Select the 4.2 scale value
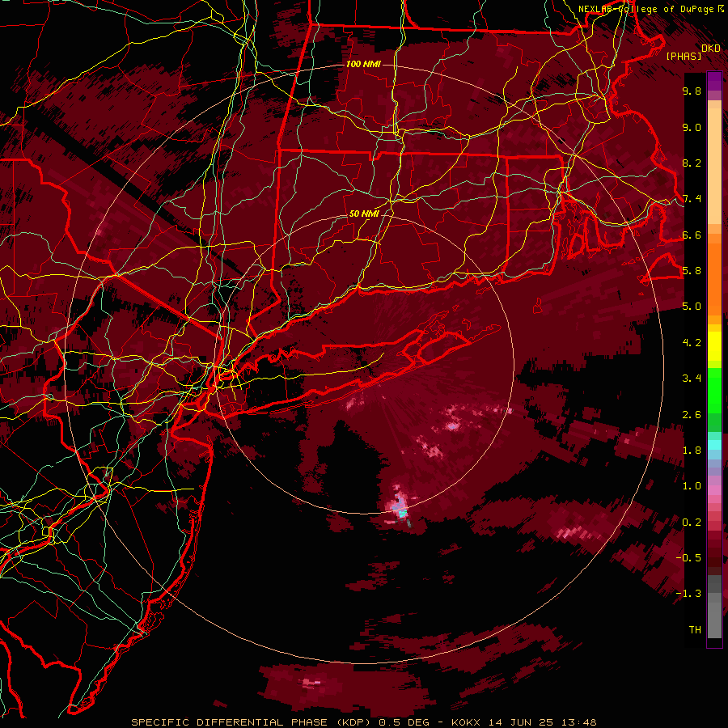728x728 pixels. pos(692,343)
